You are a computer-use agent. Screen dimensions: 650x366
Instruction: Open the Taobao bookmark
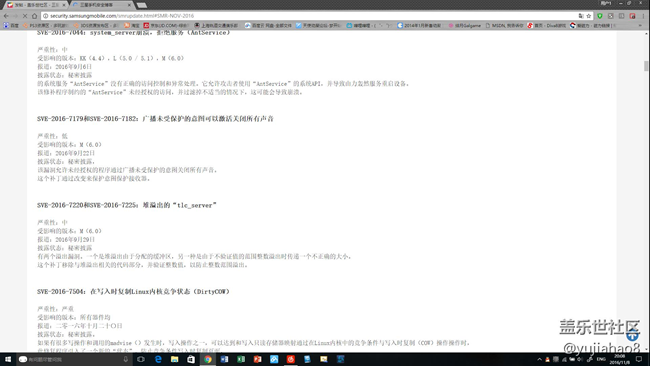point(132,25)
